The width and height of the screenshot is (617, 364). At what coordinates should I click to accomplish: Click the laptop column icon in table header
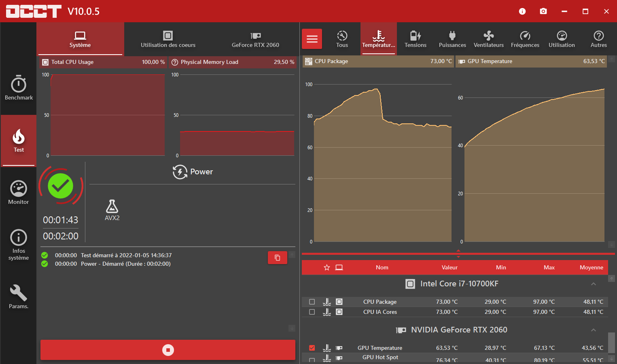tap(339, 267)
